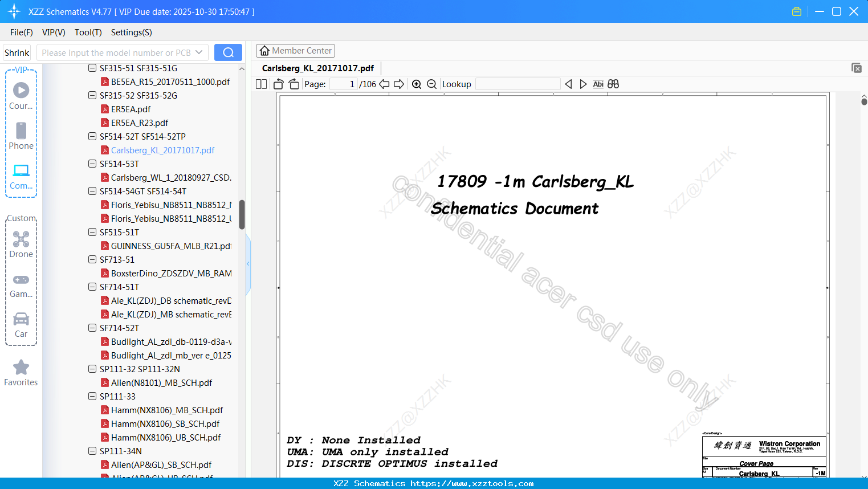The width and height of the screenshot is (868, 489).
Task: Open Carlsberg_WL_1_20180927_CSD file
Action: tap(171, 177)
